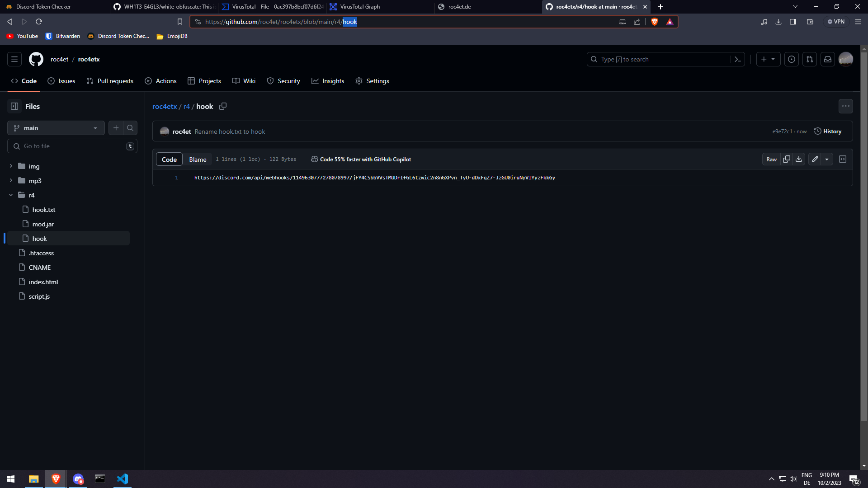The width and height of the screenshot is (868, 488).
Task: Switch to the Issues tab
Action: pyautogui.click(x=61, y=81)
